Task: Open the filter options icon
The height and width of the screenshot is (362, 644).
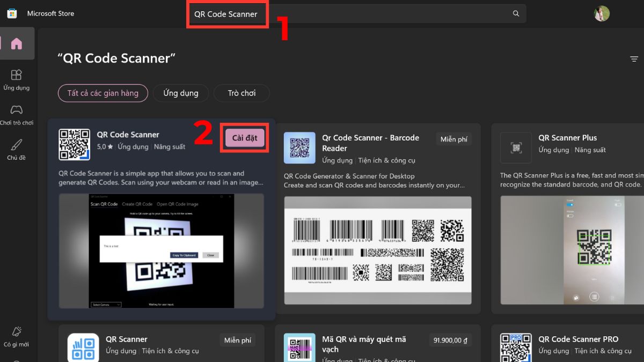Action: pyautogui.click(x=634, y=59)
